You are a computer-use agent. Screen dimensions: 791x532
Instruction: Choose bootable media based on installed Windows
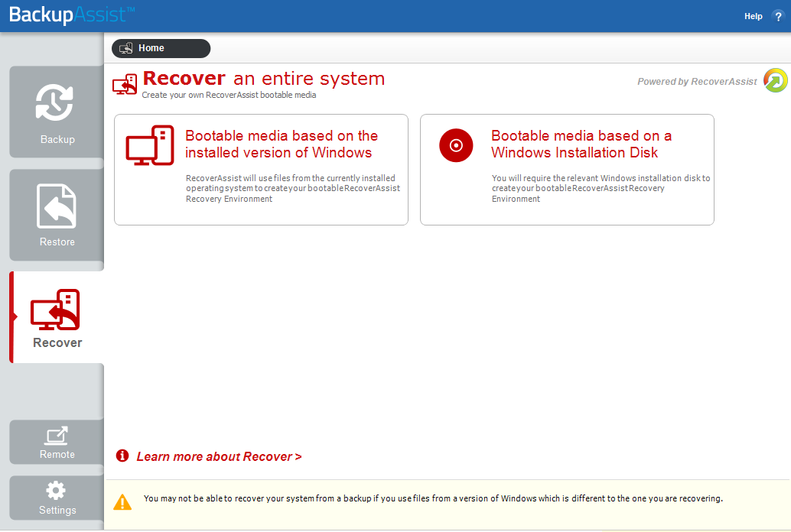click(x=262, y=170)
